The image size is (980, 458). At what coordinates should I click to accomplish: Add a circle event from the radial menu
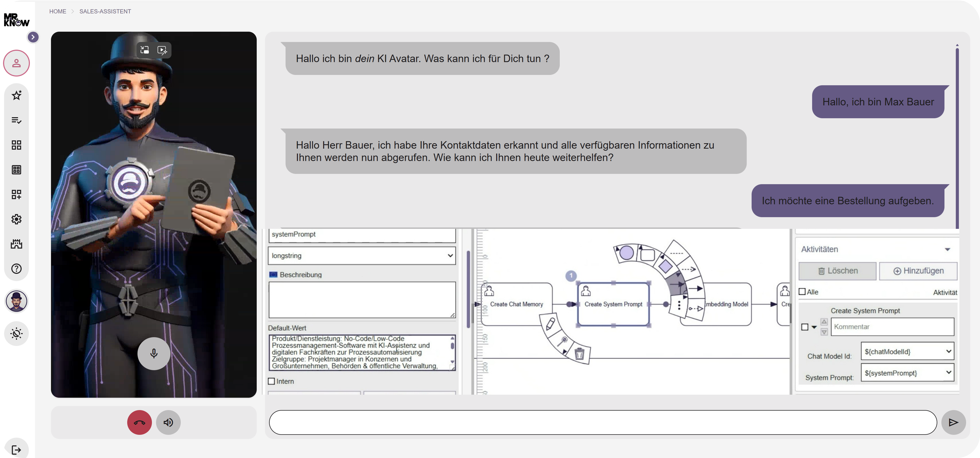(626, 252)
